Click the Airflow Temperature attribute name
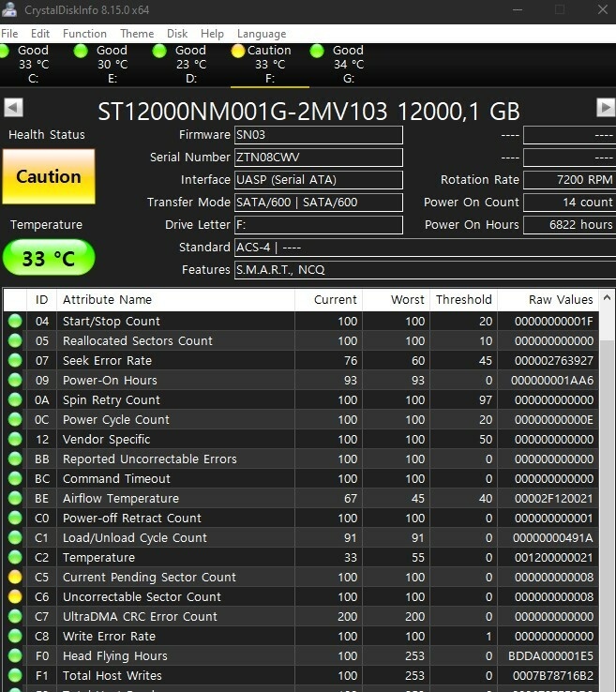This screenshot has height=692, width=616. [120, 499]
